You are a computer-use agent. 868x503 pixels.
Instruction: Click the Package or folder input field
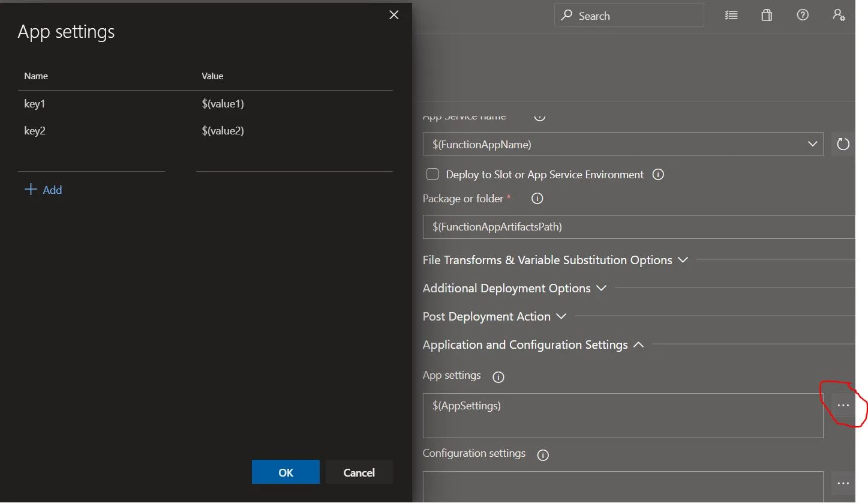(638, 227)
